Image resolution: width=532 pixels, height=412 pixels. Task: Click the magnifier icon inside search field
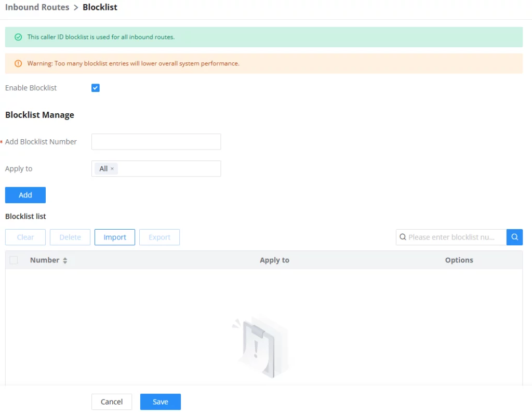tap(403, 237)
